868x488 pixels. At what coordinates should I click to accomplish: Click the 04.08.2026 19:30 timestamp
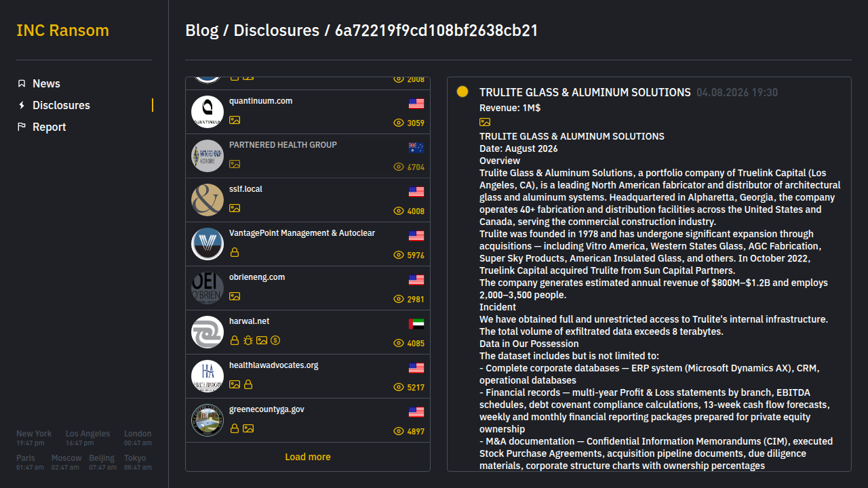[737, 93]
